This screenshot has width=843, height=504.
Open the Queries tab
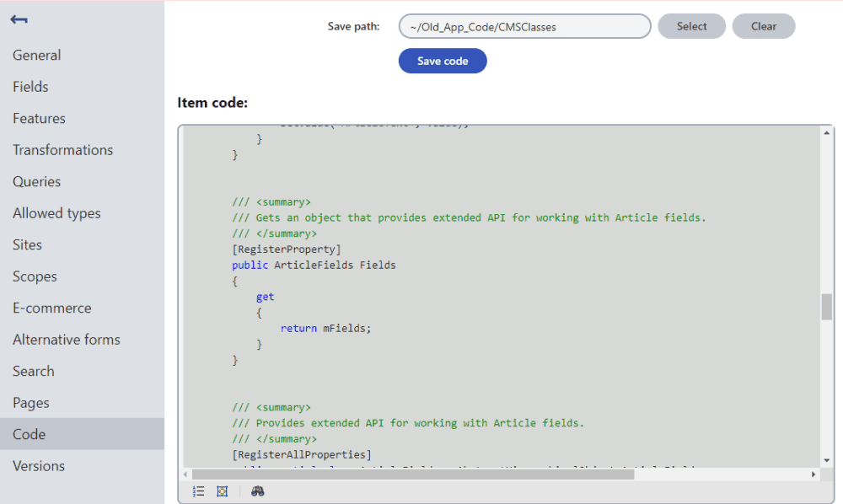click(37, 182)
